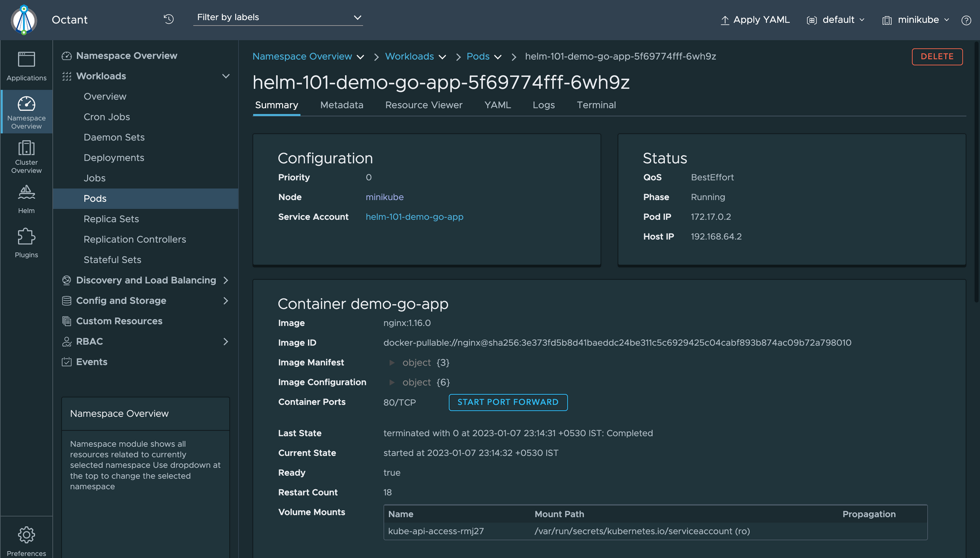Screen dimensions: 980x558
Task: Open the Filter by labels dropdown
Action: [x=278, y=18]
